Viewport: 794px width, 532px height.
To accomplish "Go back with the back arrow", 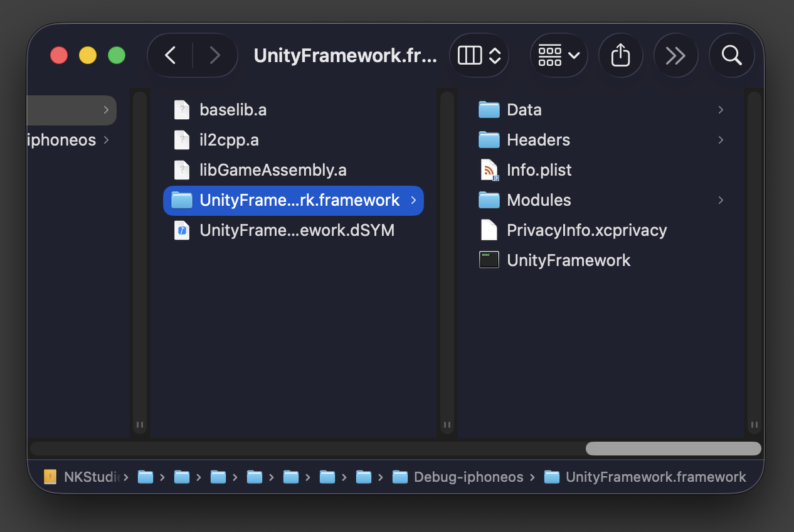I will pos(170,56).
